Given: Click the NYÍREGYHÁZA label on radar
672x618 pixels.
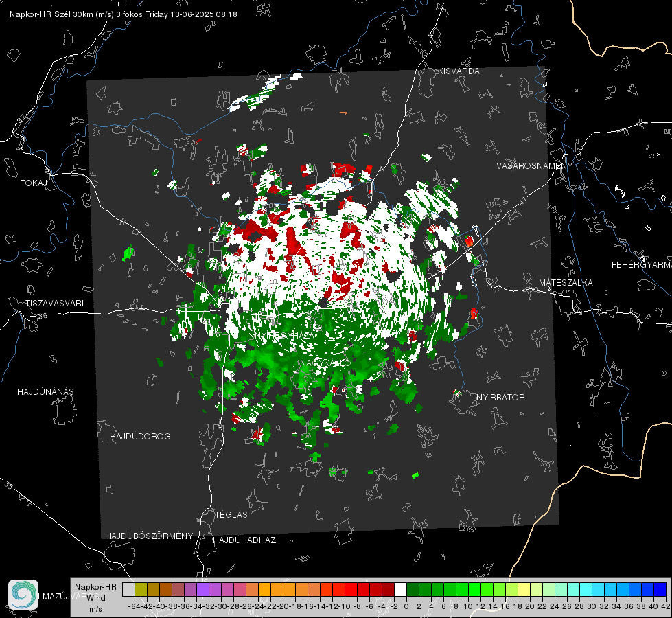Looking at the screenshot, I should [x=286, y=335].
